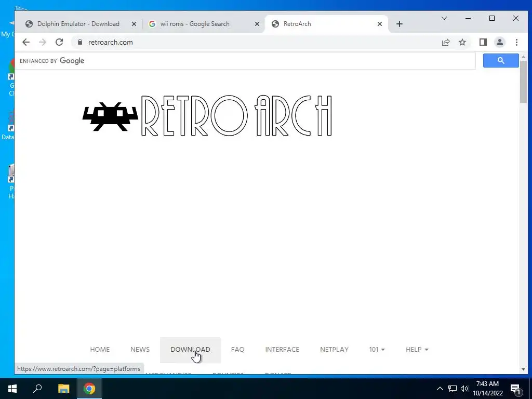The height and width of the screenshot is (399, 532).
Task: Open the NEWS nav link
Action: (x=140, y=350)
